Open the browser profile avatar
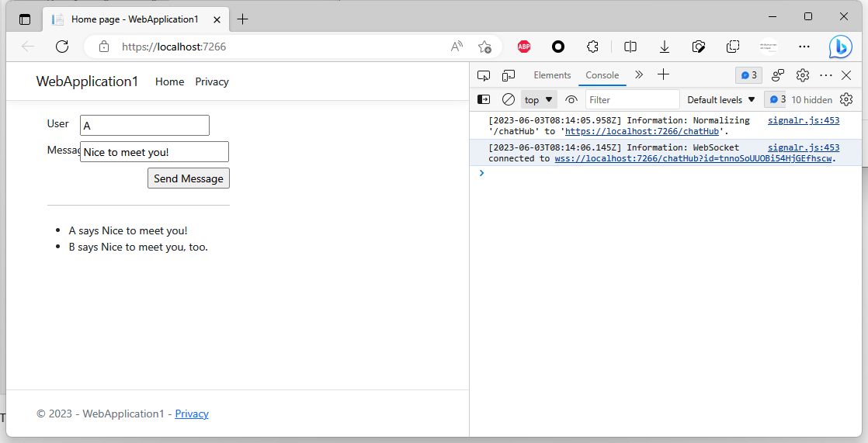 (x=769, y=47)
